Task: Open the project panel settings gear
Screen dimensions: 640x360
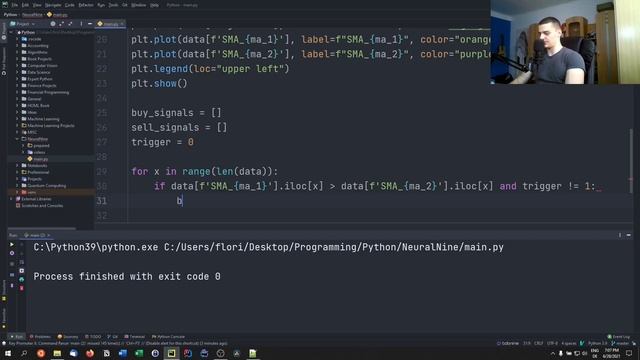Action: click(53, 24)
